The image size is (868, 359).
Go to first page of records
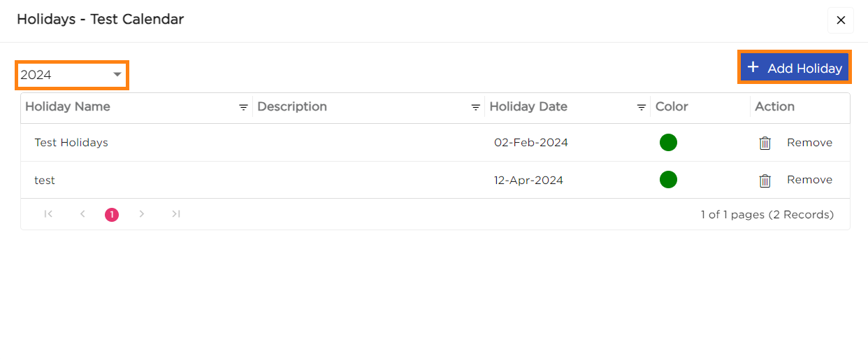point(48,214)
